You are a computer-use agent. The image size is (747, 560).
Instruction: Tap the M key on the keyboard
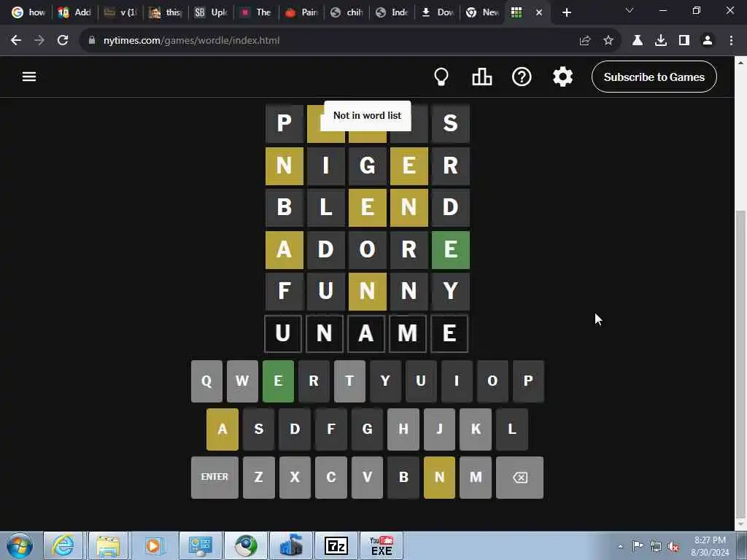(476, 477)
